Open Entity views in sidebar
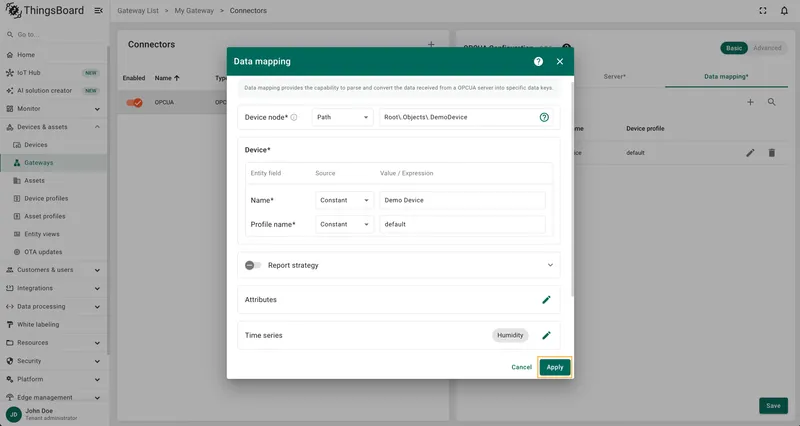The width and height of the screenshot is (800, 426). [54, 234]
